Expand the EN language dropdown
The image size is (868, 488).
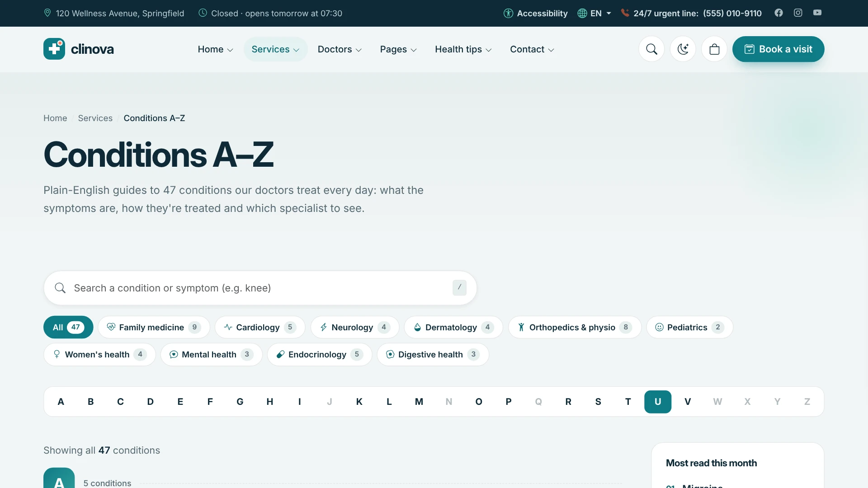click(x=594, y=13)
